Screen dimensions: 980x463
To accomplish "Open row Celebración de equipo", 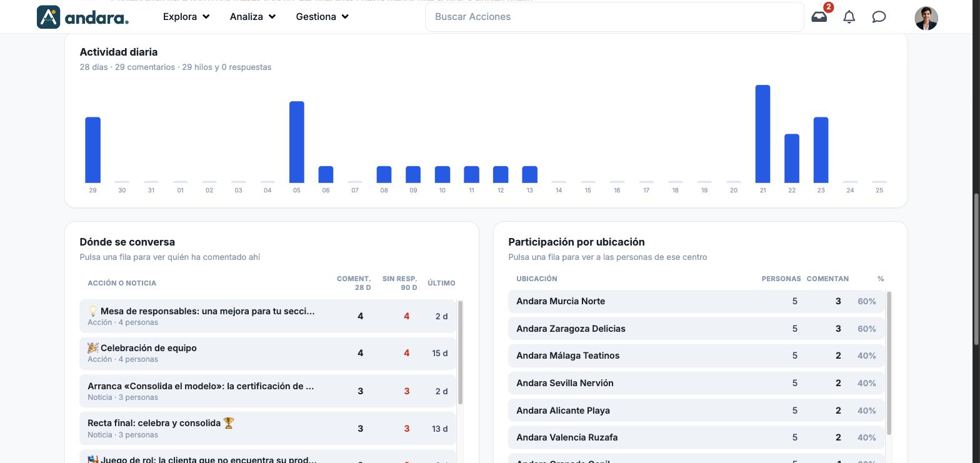I will (x=267, y=353).
